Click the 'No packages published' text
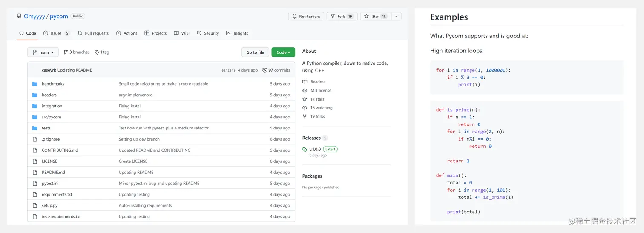The height and width of the screenshot is (233, 644). tap(321, 187)
